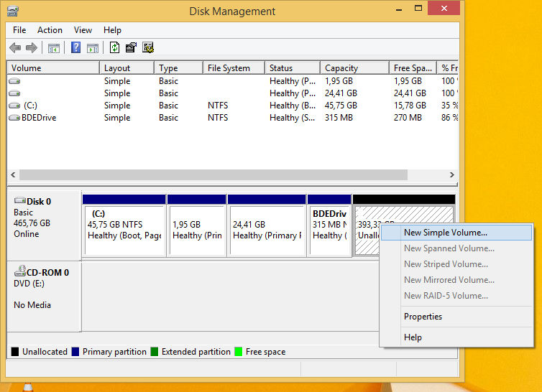Click the Refresh toolbar icon
Viewport: 542px width, 392px height.
tap(114, 47)
